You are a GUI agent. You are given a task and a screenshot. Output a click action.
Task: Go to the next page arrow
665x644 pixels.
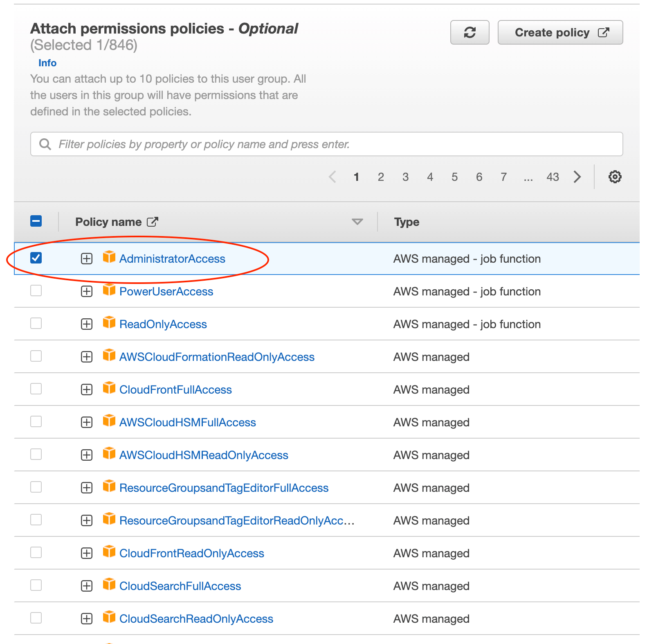pos(577,177)
